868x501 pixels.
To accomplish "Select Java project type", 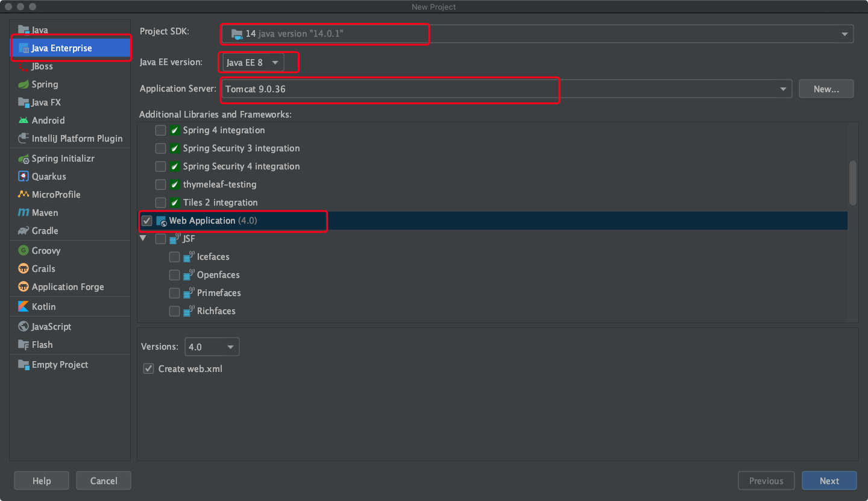I will (x=71, y=30).
